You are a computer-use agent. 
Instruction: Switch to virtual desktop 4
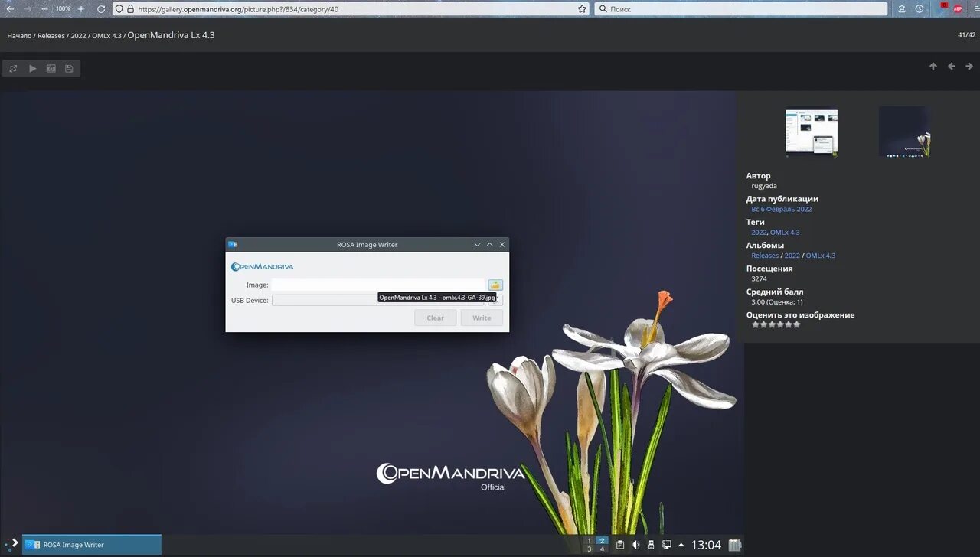[602, 549]
